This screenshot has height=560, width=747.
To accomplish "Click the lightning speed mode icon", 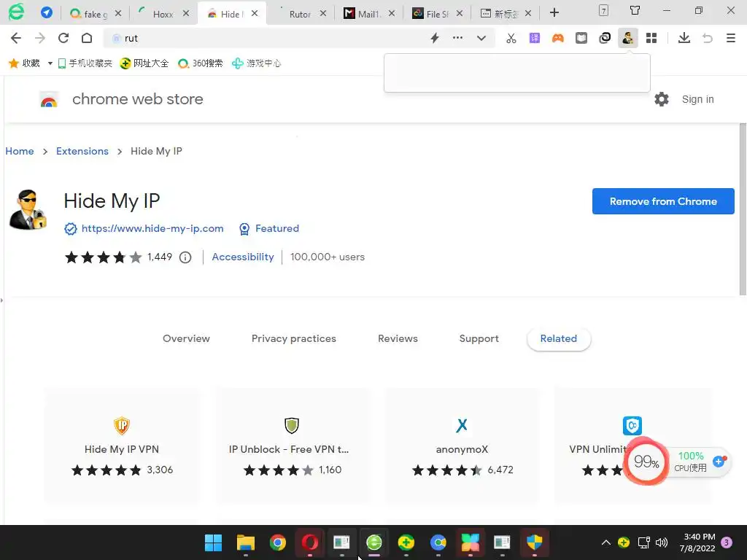I will click(435, 38).
